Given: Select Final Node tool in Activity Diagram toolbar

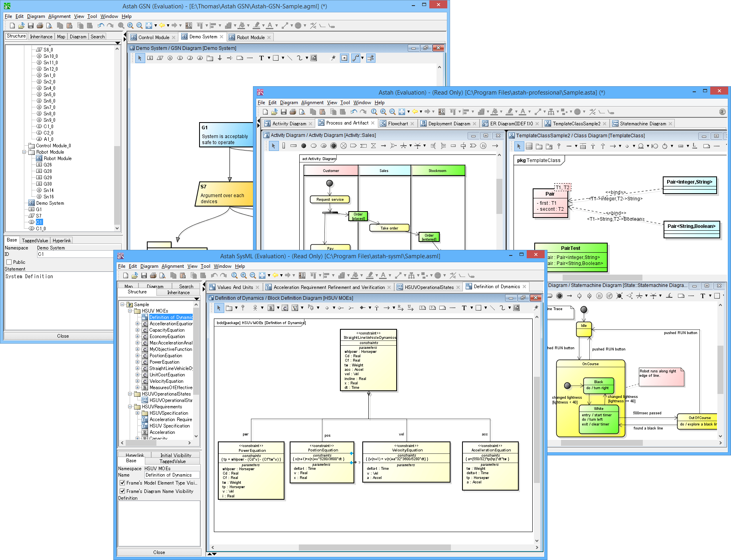Looking at the screenshot, I should 334,146.
